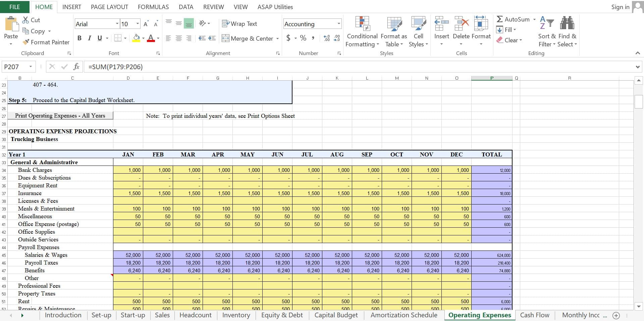Set Middle Align for cell
644x321 pixels.
[x=179, y=24]
